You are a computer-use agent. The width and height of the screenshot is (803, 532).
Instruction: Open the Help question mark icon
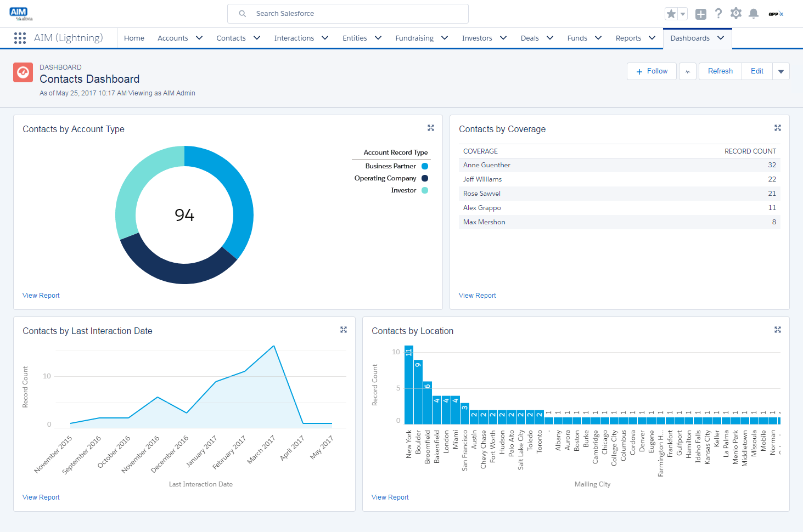coord(718,14)
